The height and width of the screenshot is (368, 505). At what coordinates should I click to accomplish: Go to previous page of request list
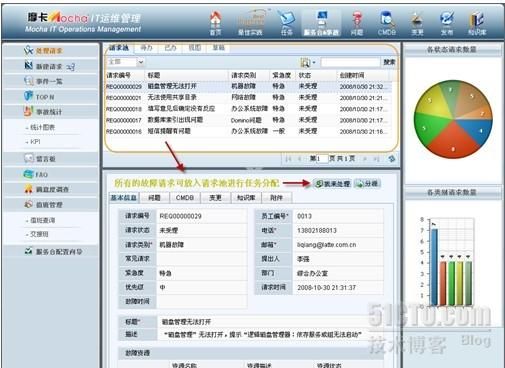click(x=299, y=159)
